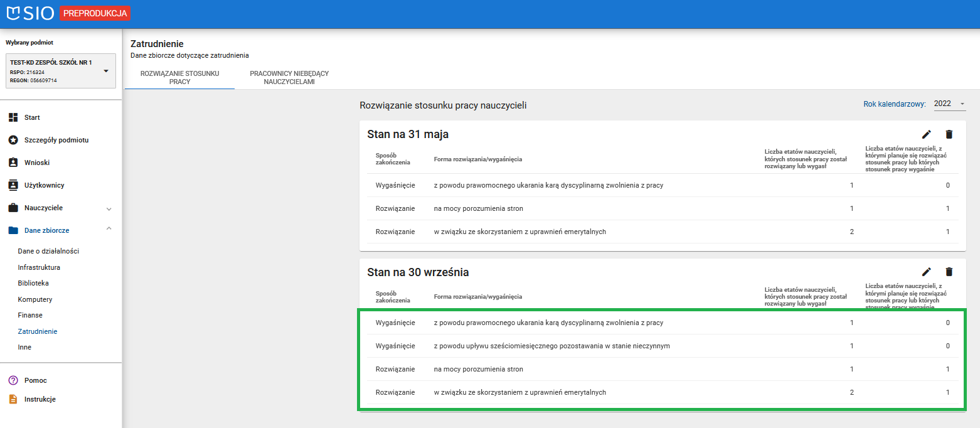This screenshot has height=428, width=980.
Task: Go to Finanse under Dane zbiorcze
Action: click(x=30, y=315)
